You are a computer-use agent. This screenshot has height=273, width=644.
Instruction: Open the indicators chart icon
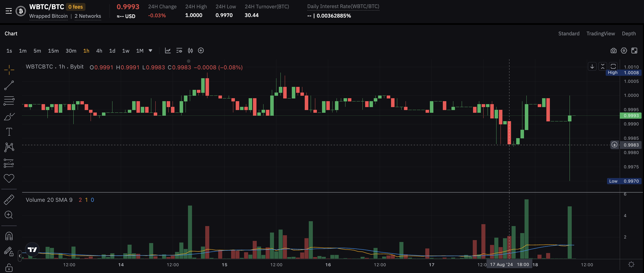tap(168, 51)
